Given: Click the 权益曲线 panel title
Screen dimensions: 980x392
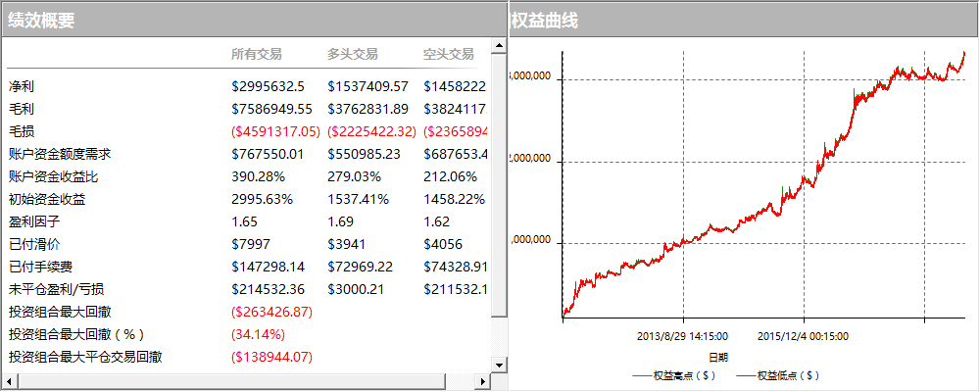Looking at the screenshot, I should [544, 20].
